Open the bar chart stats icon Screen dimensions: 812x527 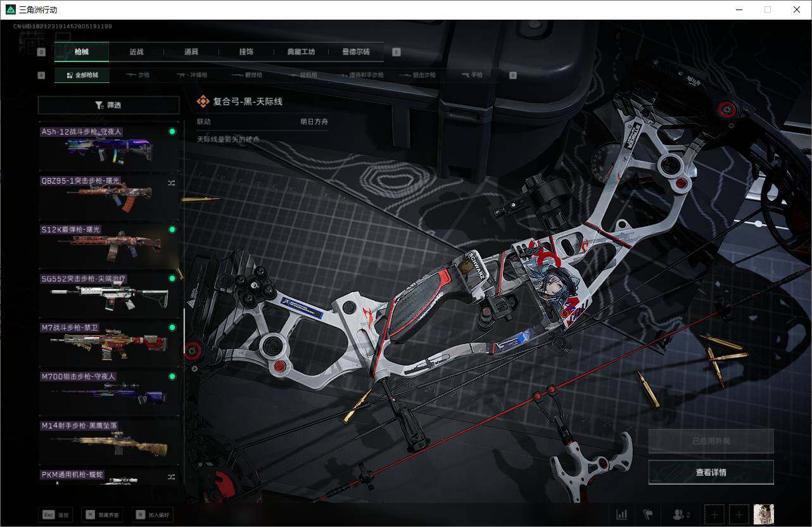622,514
